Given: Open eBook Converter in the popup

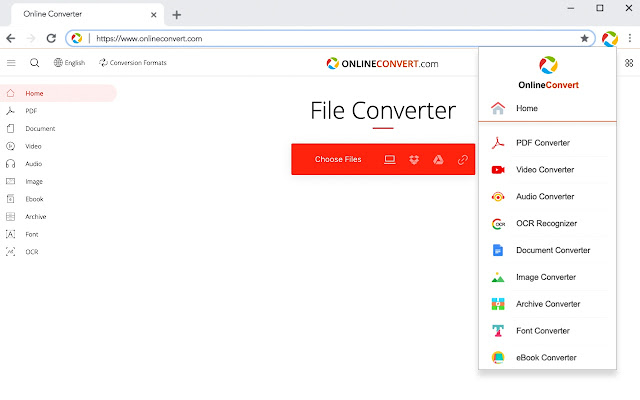Looking at the screenshot, I should (547, 358).
